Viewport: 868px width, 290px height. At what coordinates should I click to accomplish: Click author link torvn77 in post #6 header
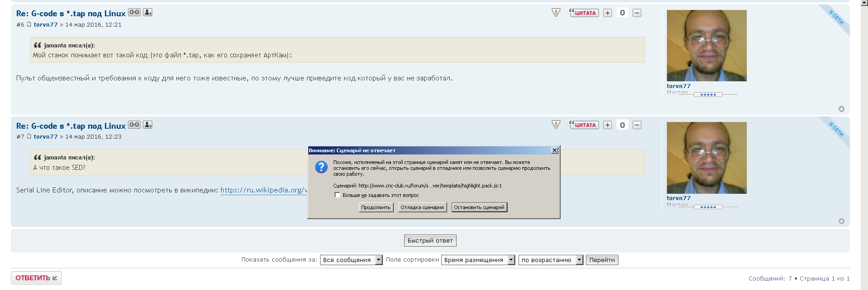[x=46, y=25]
